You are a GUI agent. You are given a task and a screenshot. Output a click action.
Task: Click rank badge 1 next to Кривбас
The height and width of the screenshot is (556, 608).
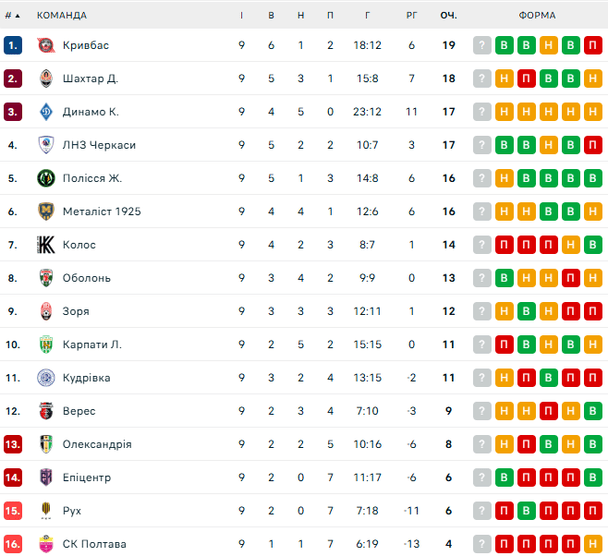[12, 45]
